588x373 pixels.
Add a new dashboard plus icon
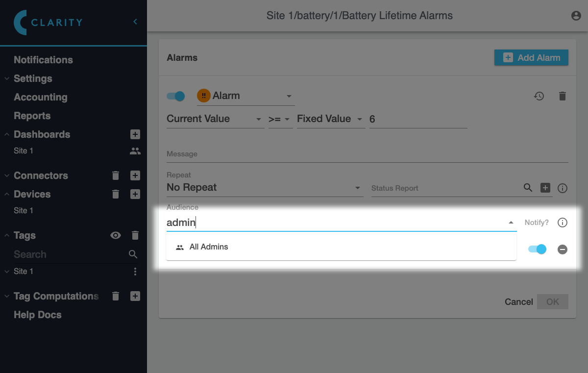pyautogui.click(x=135, y=134)
